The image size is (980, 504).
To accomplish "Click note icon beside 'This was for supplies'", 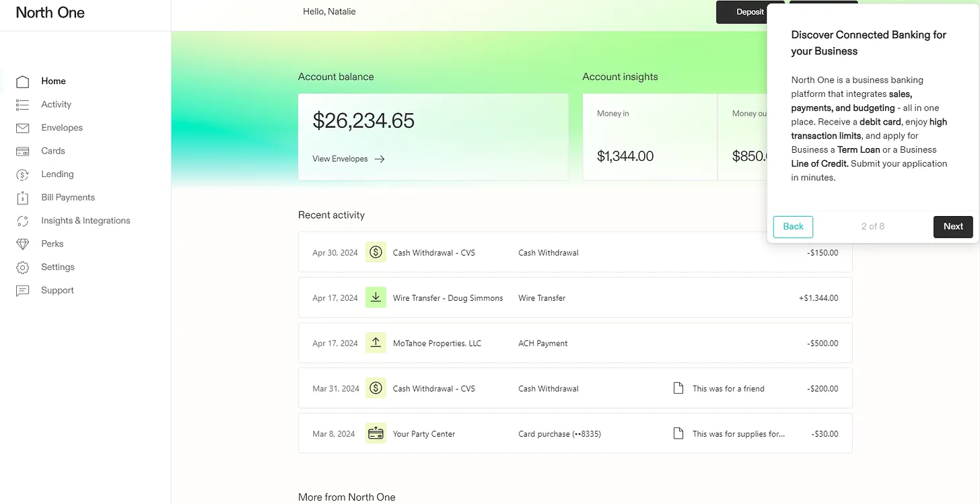I will pos(678,433).
